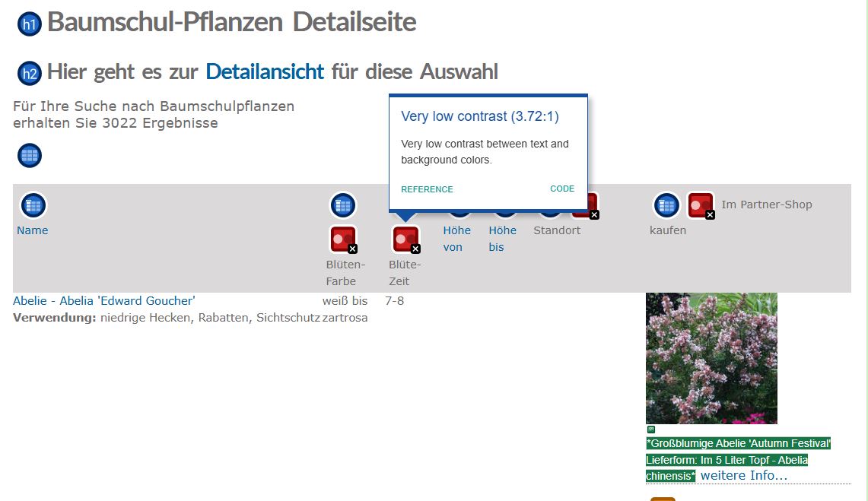
Task: Select the layout table icon below the results text
Action: coord(29,155)
